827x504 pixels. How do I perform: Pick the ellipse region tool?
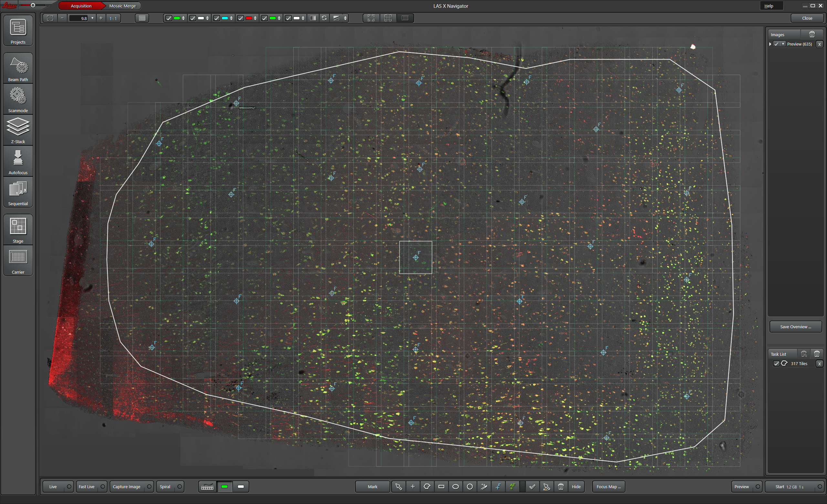point(455,487)
